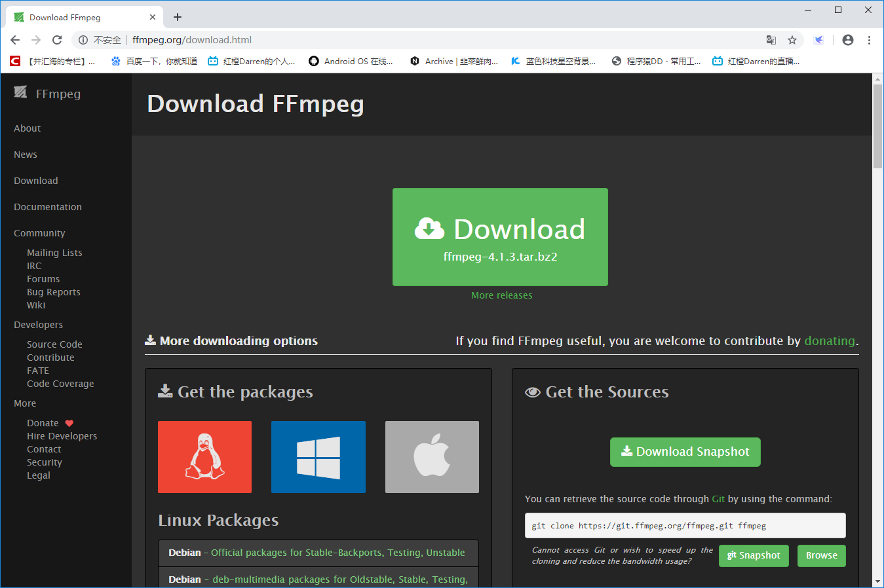Open the IRC link
Screen dimensions: 884x588
[x=34, y=266]
